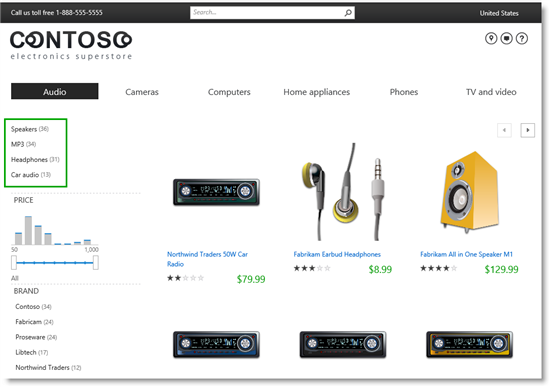Screen dimensions: 550x387
Task: Click the PRICE filter heading
Action: tap(24, 200)
